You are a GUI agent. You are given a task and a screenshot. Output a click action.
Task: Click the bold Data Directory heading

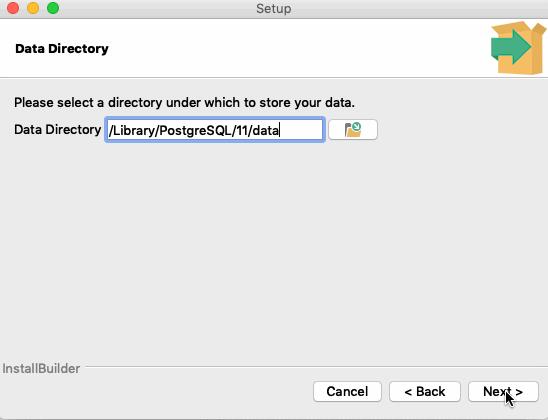(x=62, y=49)
